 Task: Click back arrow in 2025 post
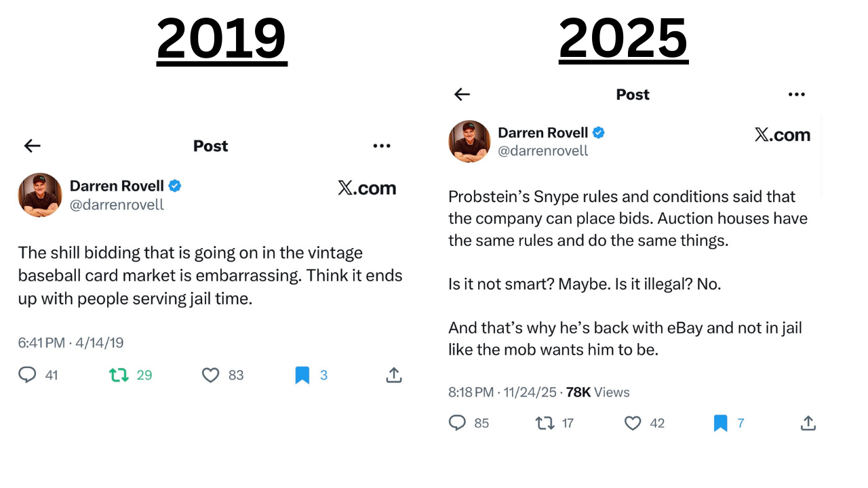click(462, 95)
